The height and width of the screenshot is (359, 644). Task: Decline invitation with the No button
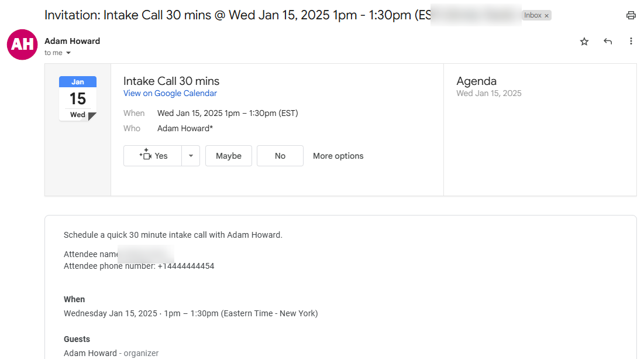pyautogui.click(x=280, y=156)
